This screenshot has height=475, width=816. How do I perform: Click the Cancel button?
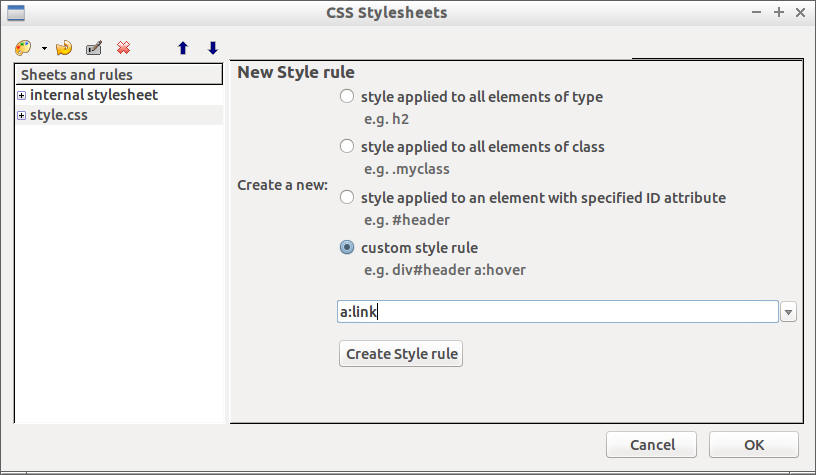tap(652, 445)
